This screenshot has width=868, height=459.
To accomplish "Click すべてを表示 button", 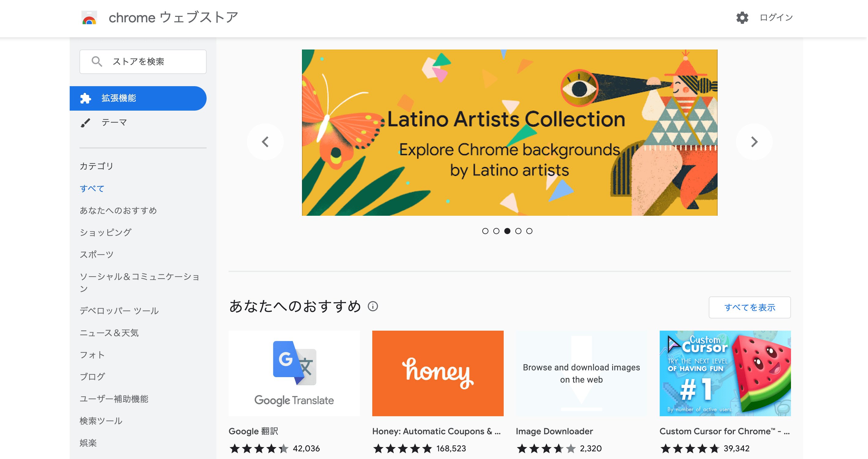I will 749,307.
